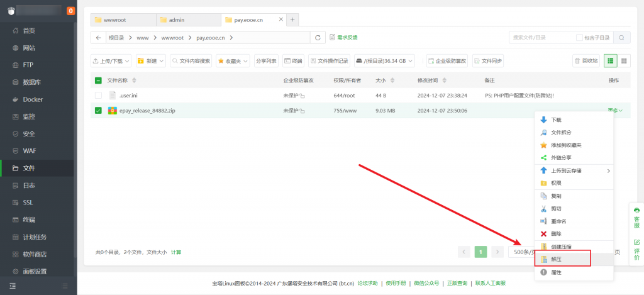Open the user manual footer link
644x295 pixels.
[395, 283]
